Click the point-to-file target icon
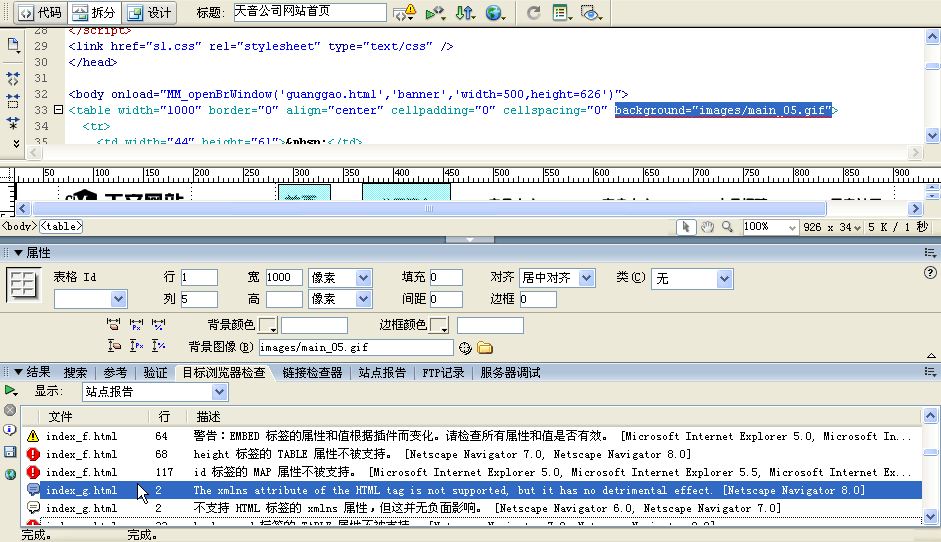 [x=465, y=348]
